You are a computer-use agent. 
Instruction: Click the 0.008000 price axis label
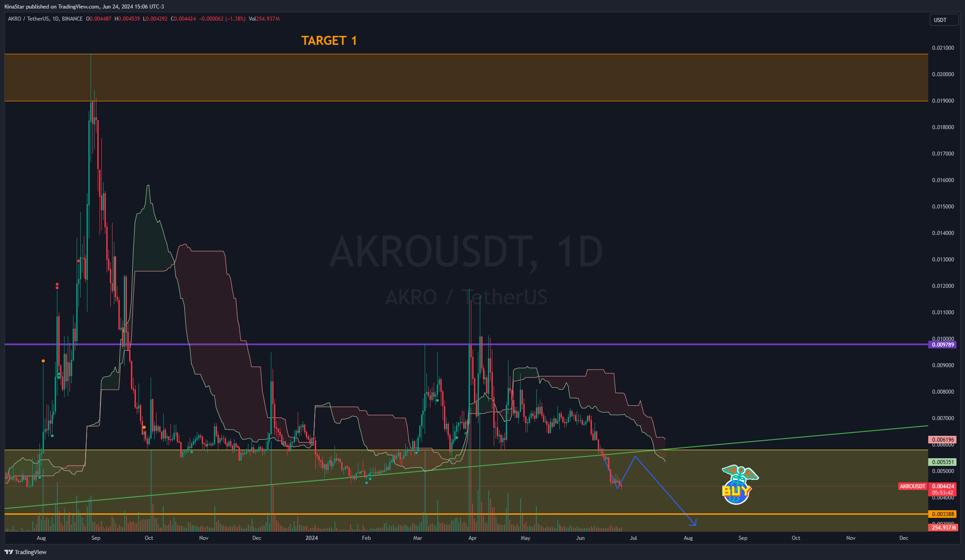pos(943,392)
